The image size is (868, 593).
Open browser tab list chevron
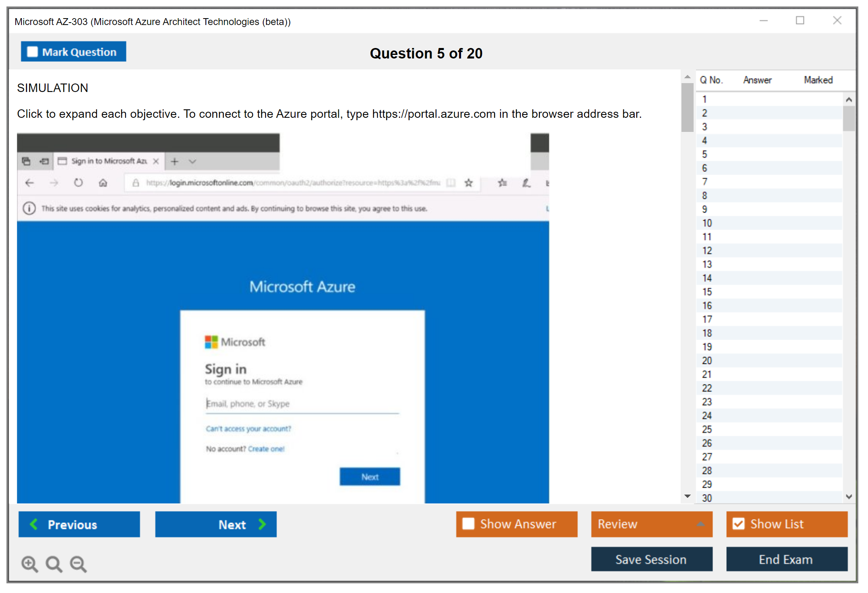(193, 161)
